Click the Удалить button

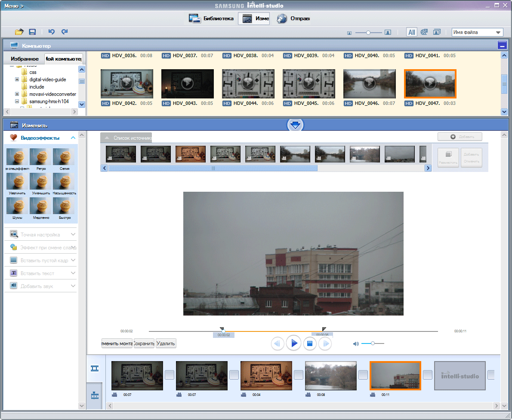click(x=166, y=343)
